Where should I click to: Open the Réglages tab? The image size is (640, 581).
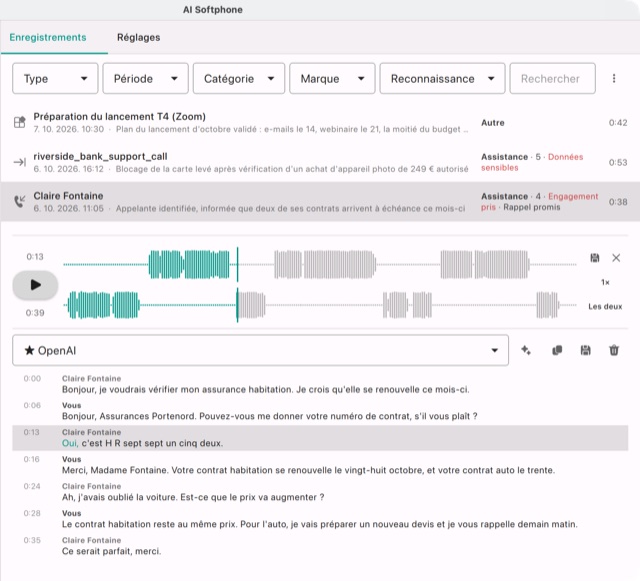coord(138,38)
